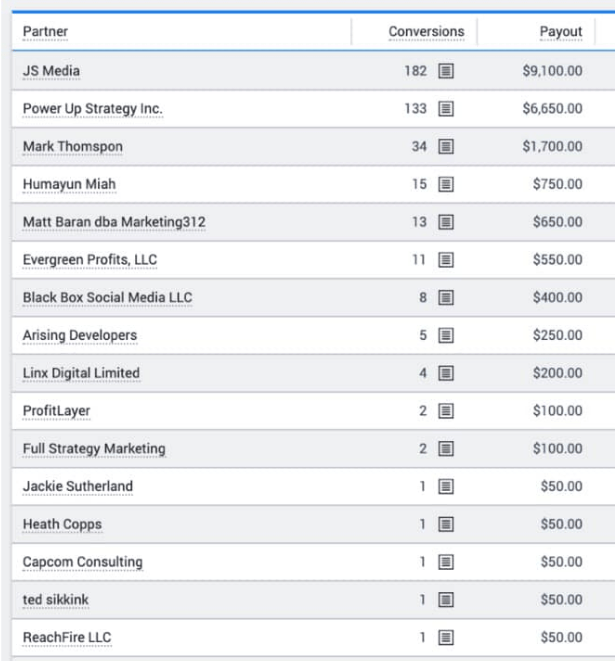Sort table by Conversions column header
Viewport: 615px width, 661px height.
[x=426, y=32]
